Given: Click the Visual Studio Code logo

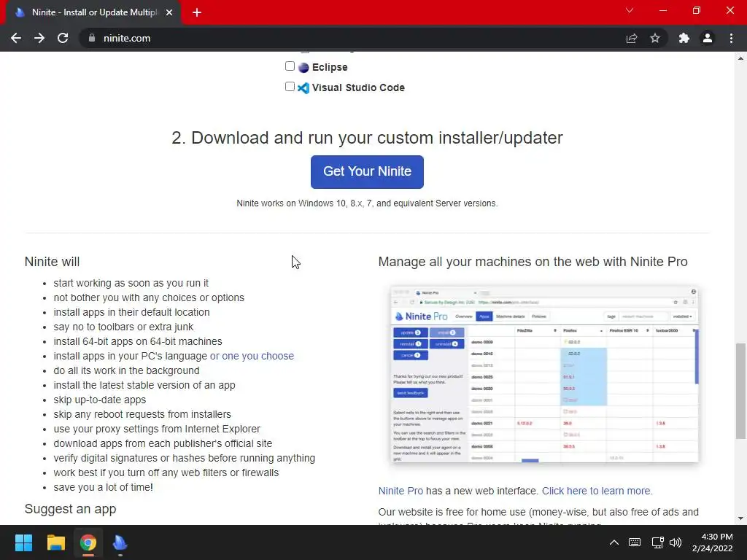Looking at the screenshot, I should 303,88.
